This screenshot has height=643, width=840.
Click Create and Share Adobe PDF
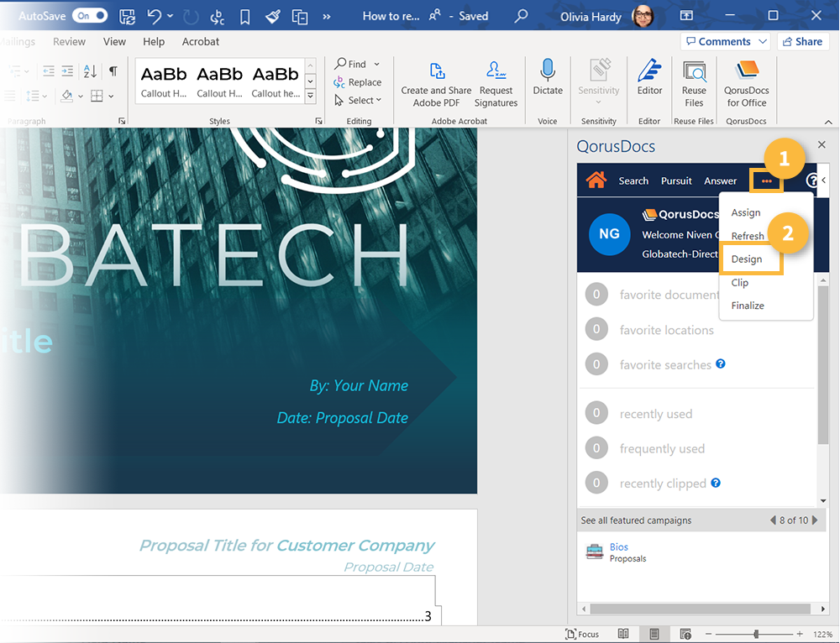(436, 82)
